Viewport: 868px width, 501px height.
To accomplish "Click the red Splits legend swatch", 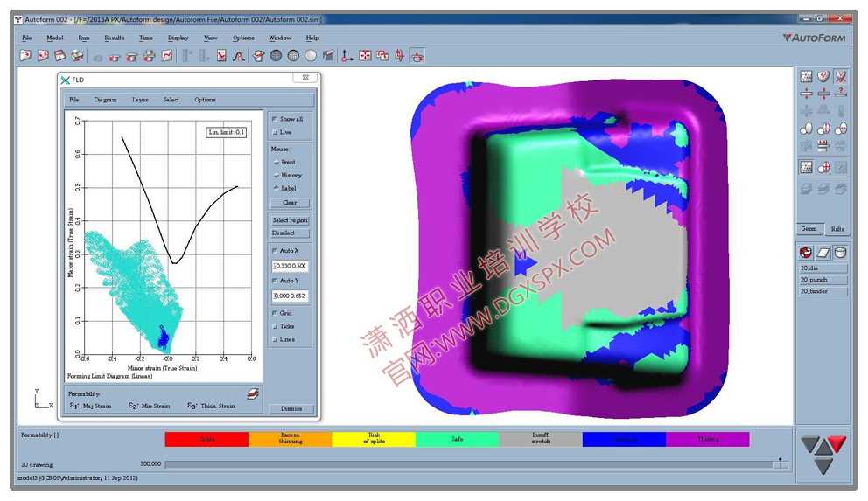I will [206, 439].
